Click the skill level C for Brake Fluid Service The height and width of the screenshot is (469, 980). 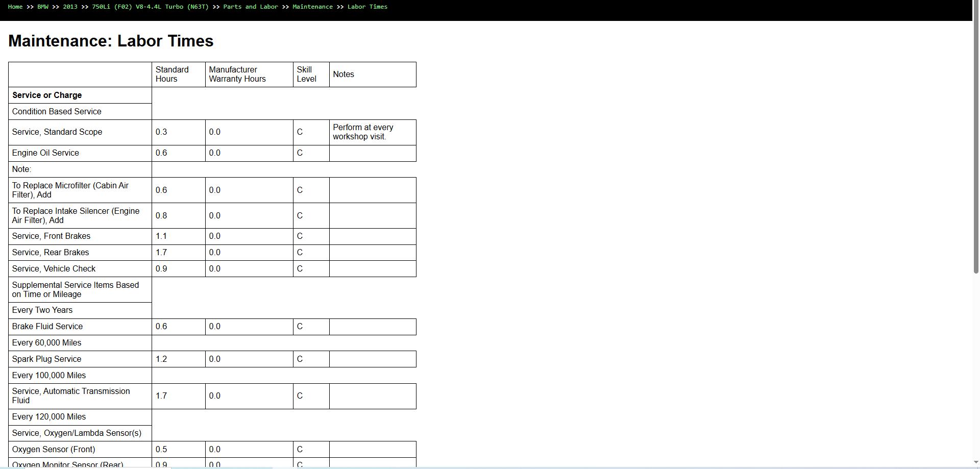(311, 327)
